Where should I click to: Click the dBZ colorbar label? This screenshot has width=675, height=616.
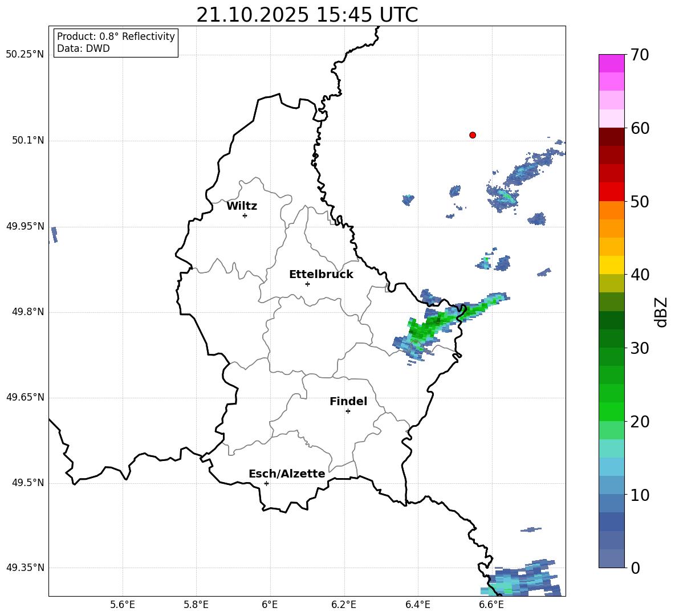661,312
